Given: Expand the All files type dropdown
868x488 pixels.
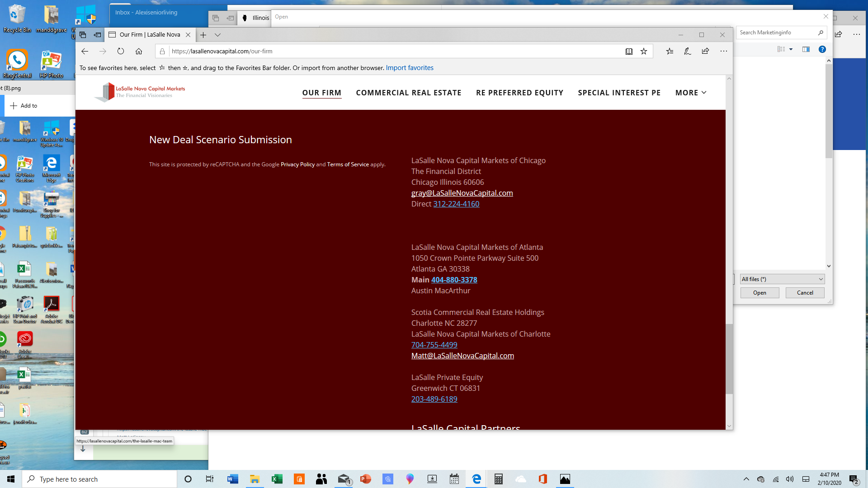Looking at the screenshot, I should tap(782, 279).
